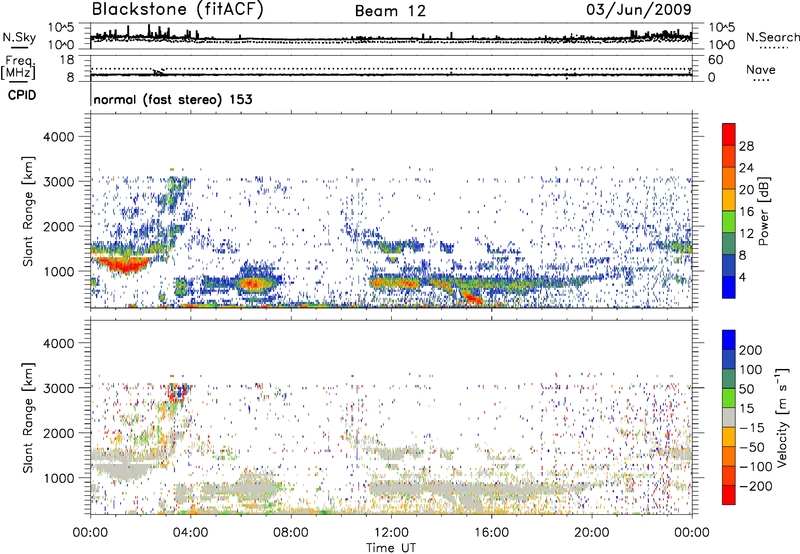The width and height of the screenshot is (800, 554).
Task: Click the left 10^5 noise axis label
Action: 61,27
